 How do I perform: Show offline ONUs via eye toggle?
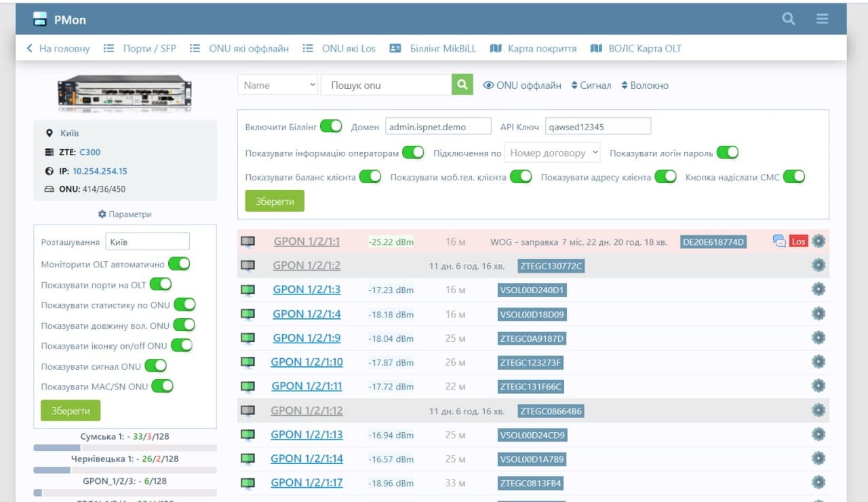[x=521, y=85]
